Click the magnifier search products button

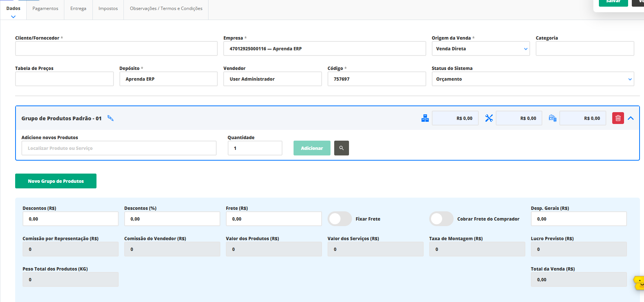tap(341, 148)
